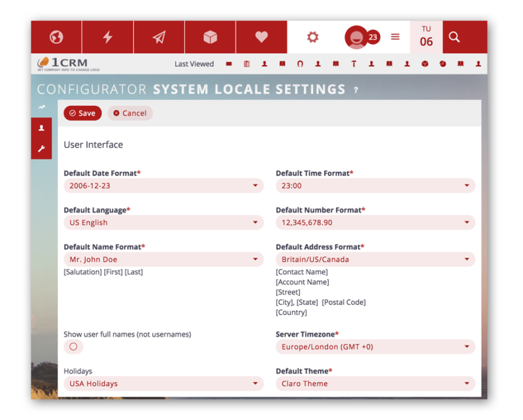The height and width of the screenshot is (420, 523).
Task: Click the globe icon in top navigation
Action: 56,37
